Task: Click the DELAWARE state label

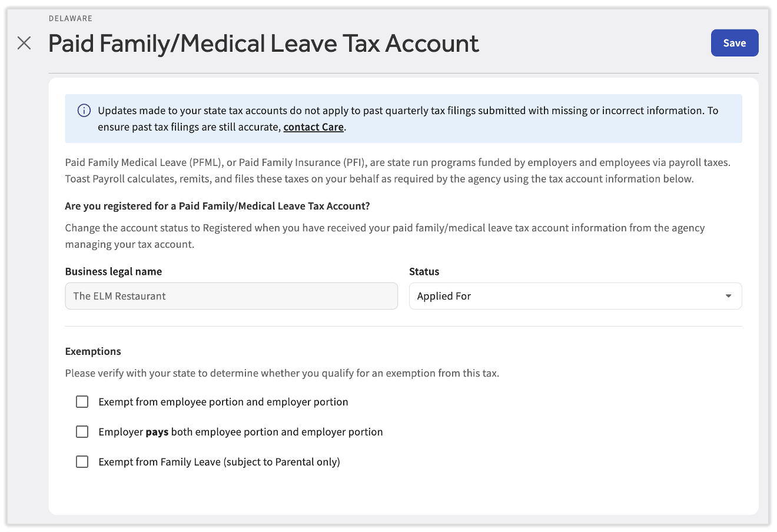Action: (71, 18)
